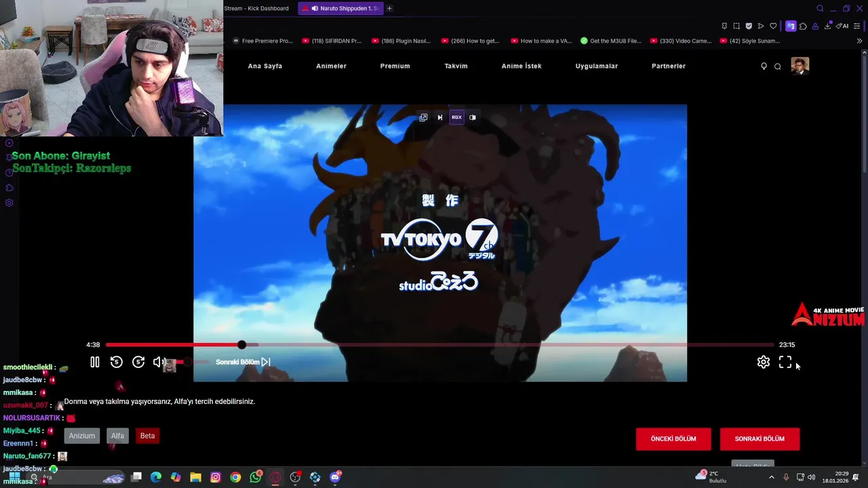Select the Beta video source
This screenshot has width=868, height=488.
147,436
